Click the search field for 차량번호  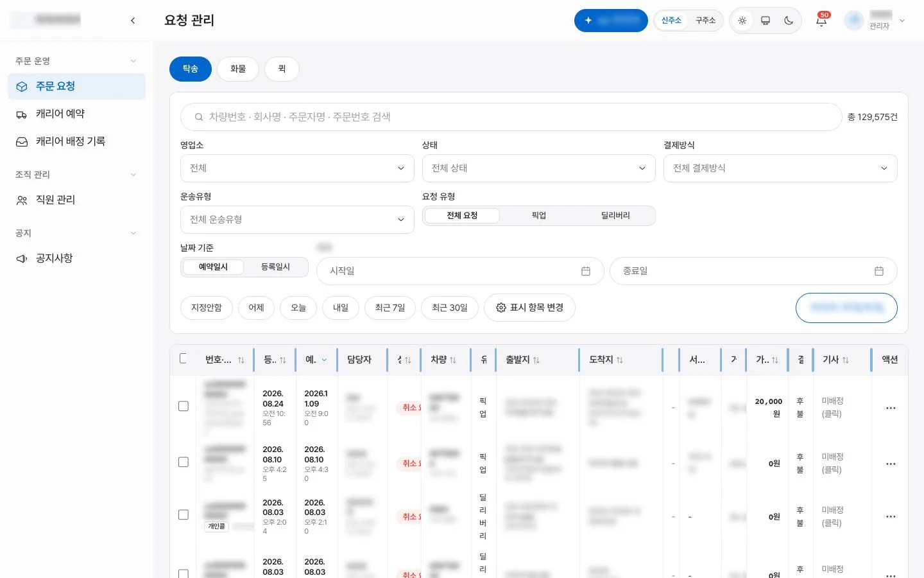click(x=511, y=117)
